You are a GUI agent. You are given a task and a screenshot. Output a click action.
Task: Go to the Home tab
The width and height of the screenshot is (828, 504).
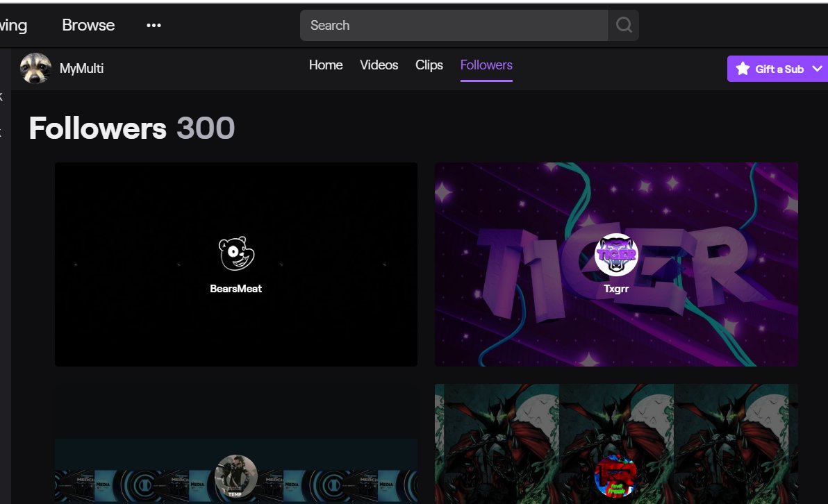pyautogui.click(x=326, y=65)
